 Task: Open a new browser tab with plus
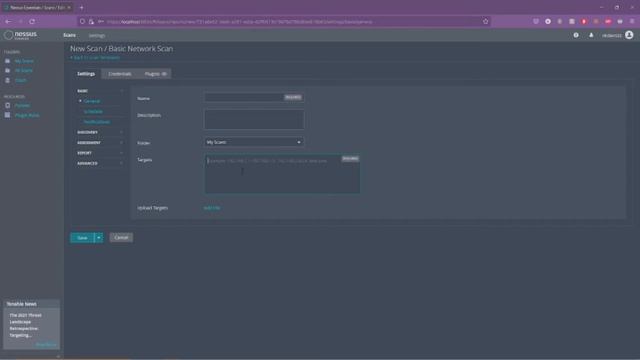click(x=82, y=7)
